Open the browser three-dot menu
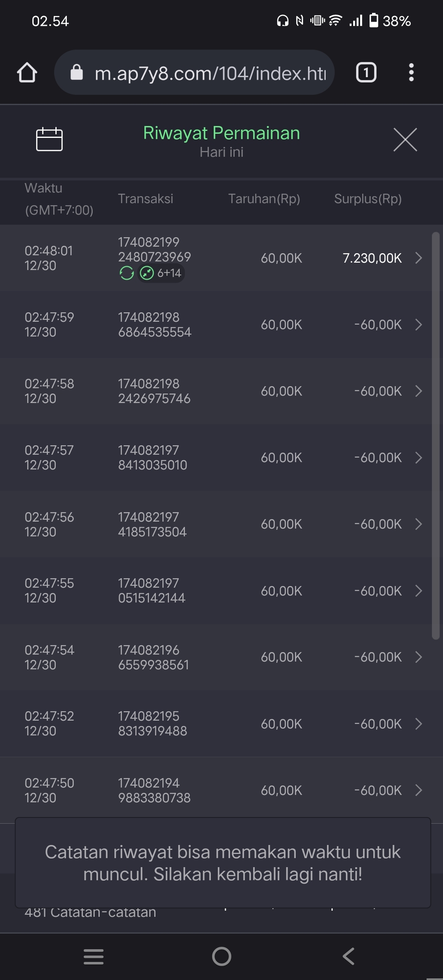The height and width of the screenshot is (980, 443). coord(411,73)
